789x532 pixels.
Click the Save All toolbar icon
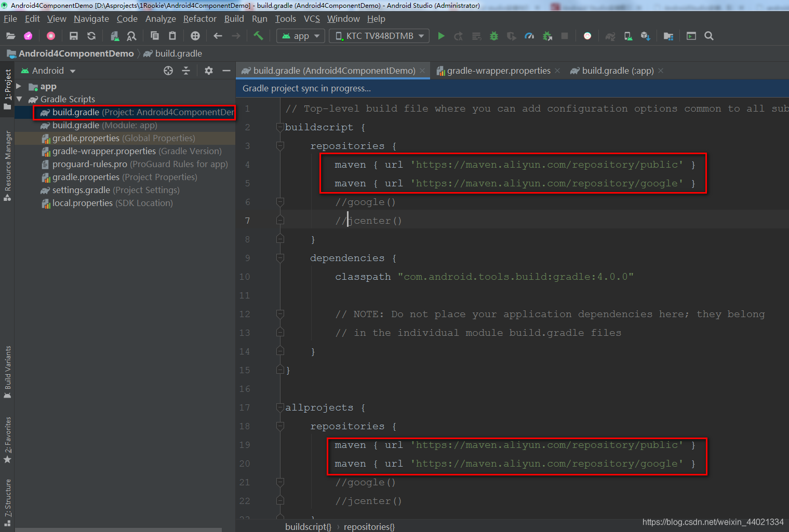point(74,36)
